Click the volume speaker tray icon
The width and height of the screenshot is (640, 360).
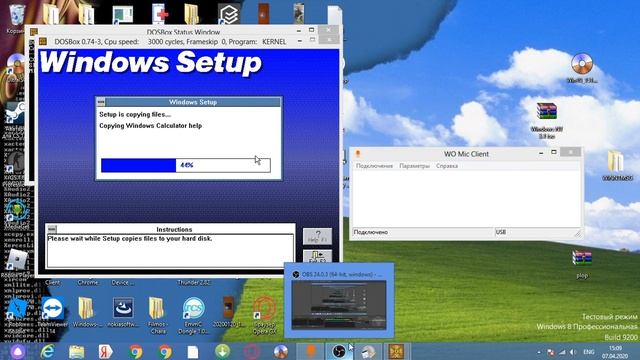573,352
